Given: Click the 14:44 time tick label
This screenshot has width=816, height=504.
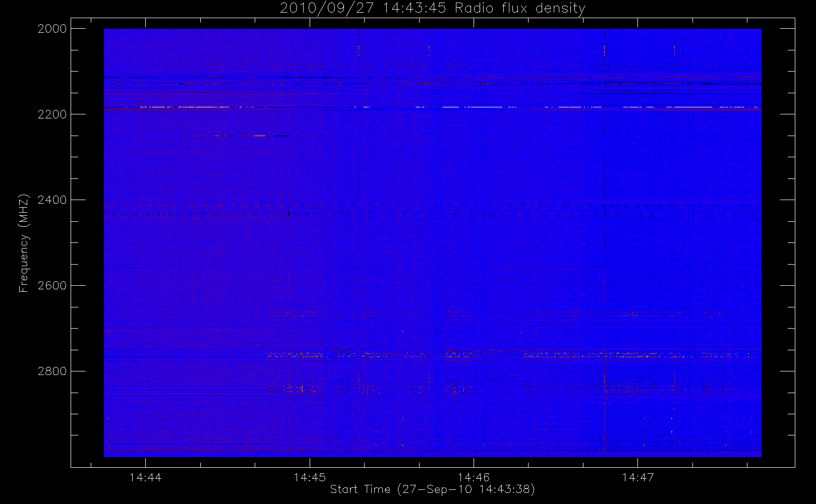Looking at the screenshot, I should [x=146, y=477].
